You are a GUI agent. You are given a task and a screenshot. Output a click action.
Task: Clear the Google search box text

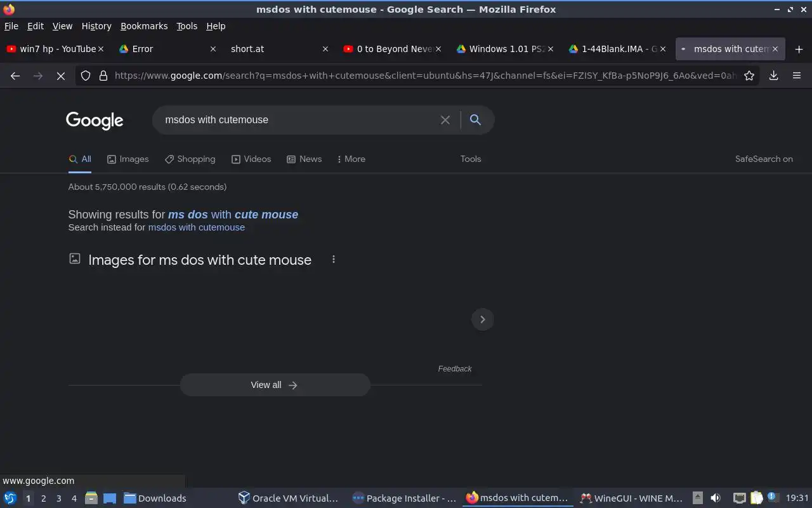click(x=445, y=119)
